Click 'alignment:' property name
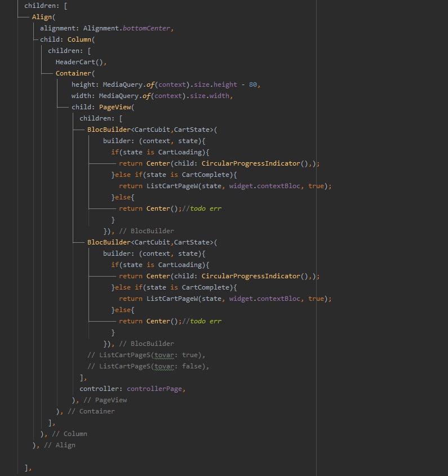The height and width of the screenshot is (476, 448). pyautogui.click(x=60, y=28)
